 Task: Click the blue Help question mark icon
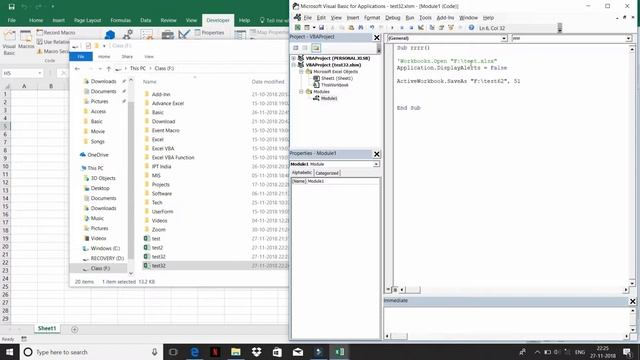point(471,28)
